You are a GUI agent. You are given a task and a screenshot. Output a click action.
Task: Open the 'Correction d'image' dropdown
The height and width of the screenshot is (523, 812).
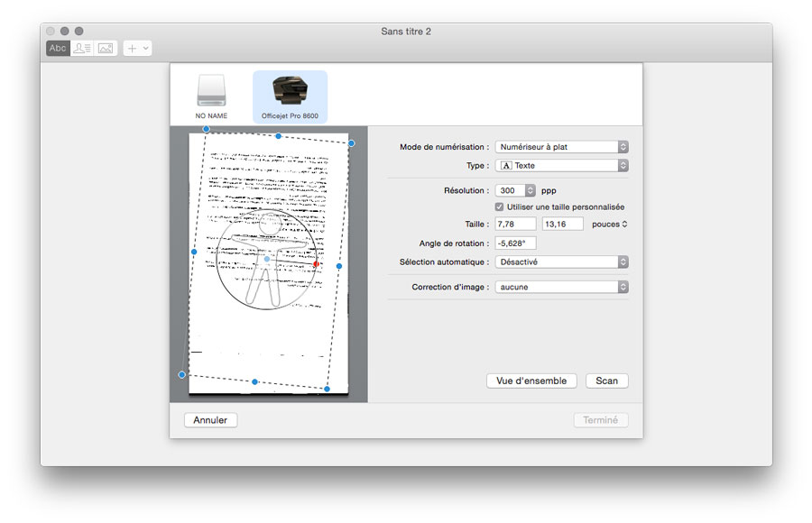pos(561,287)
